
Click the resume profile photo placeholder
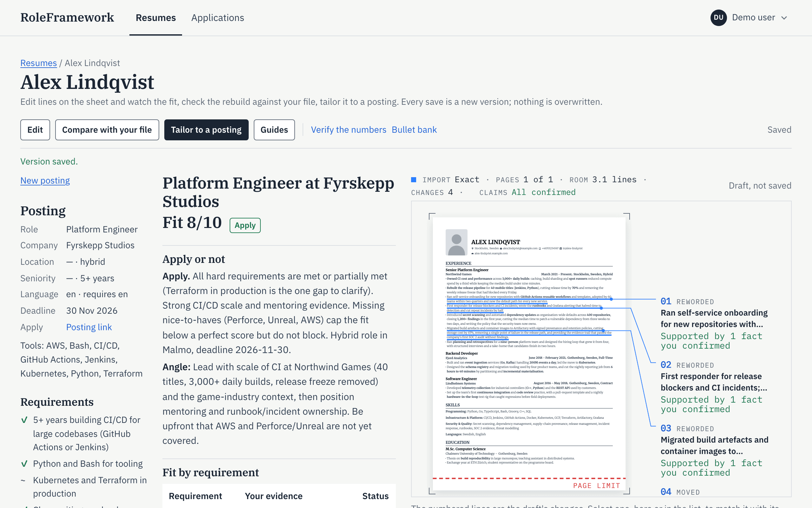pos(456,242)
